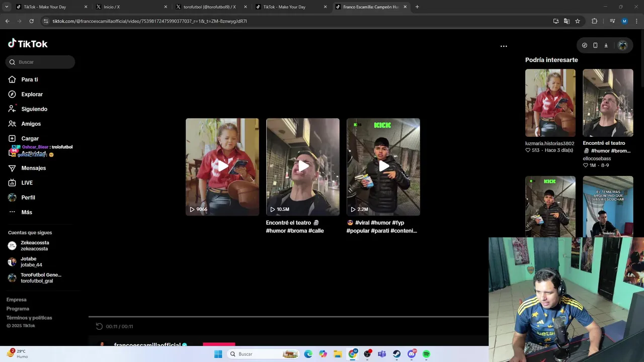The width and height of the screenshot is (644, 362).
Task: Bookmark this page with the star icon
Action: point(578,21)
